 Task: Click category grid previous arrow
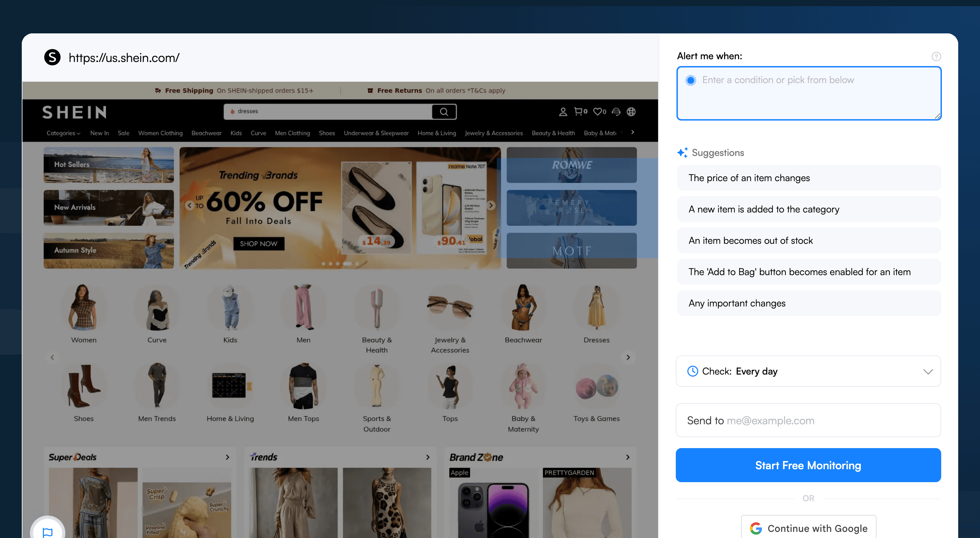[x=52, y=357]
